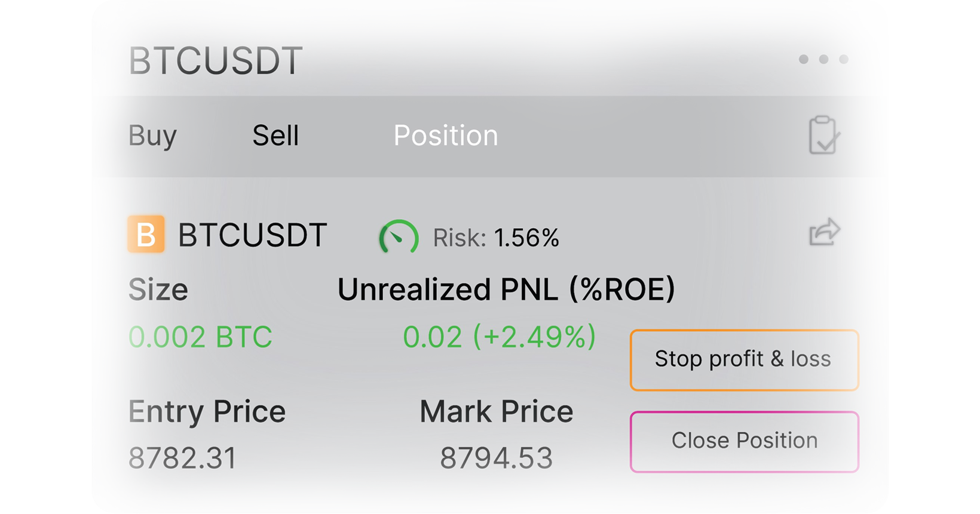This screenshot has height=514, width=980.
Task: Click the Entry Price label
Action: click(x=207, y=411)
